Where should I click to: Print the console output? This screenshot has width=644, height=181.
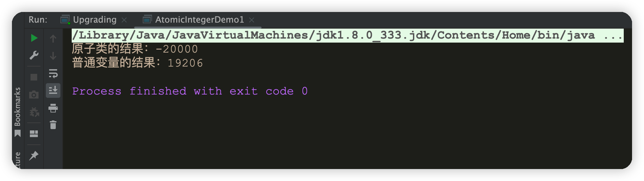coord(53,108)
